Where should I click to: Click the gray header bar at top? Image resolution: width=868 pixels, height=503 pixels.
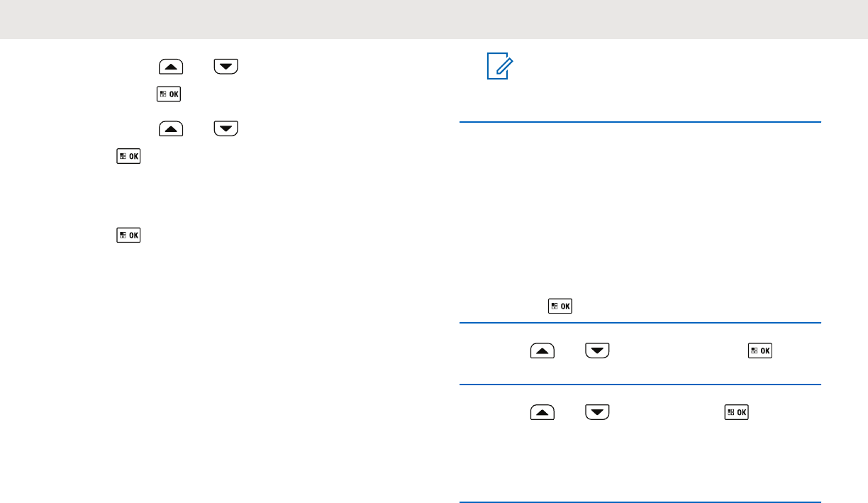coord(434,19)
